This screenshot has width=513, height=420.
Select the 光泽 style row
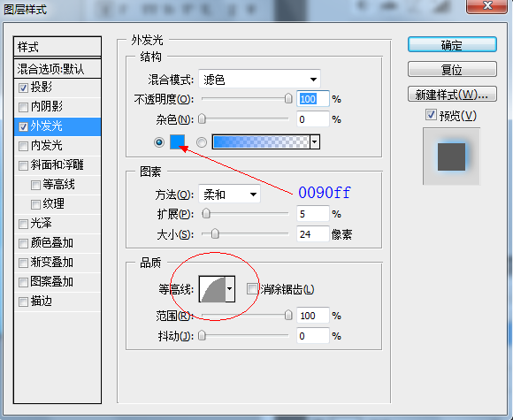57,224
